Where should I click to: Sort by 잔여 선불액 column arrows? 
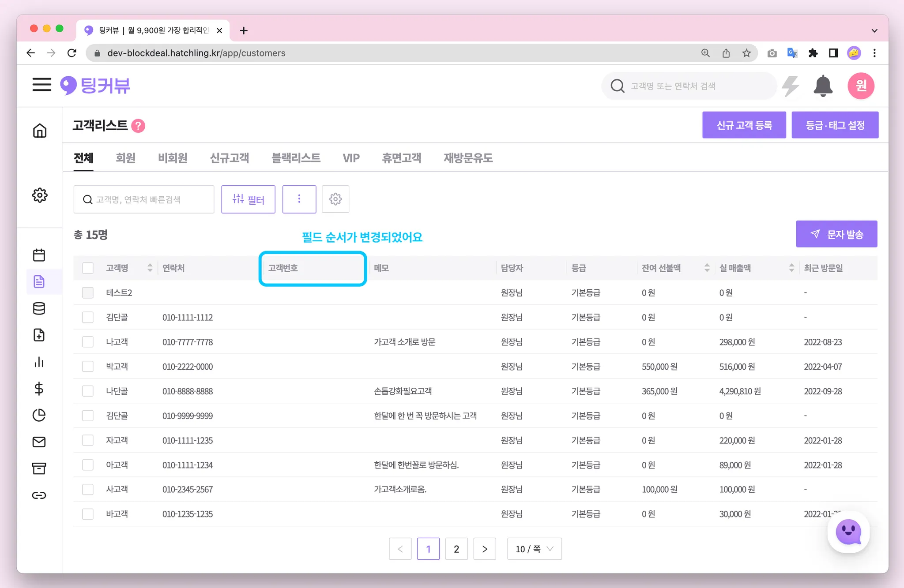[x=707, y=268]
